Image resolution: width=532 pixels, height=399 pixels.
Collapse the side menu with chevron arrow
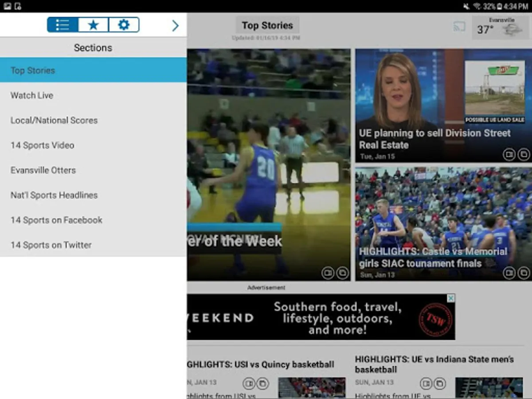click(175, 26)
